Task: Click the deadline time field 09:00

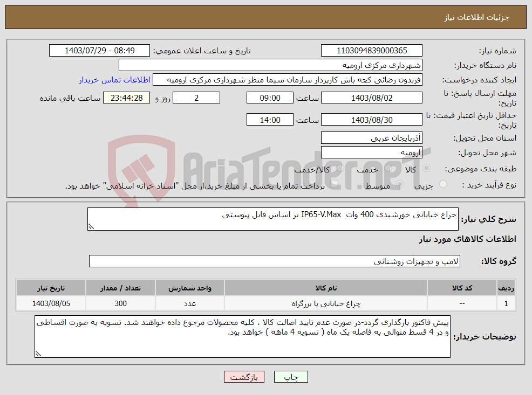Action: click(270, 98)
